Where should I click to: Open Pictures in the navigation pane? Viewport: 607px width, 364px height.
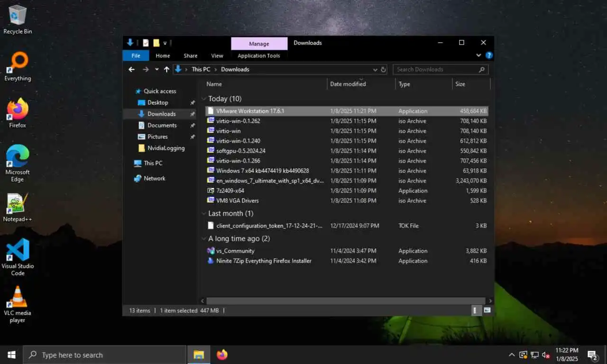pos(157,136)
